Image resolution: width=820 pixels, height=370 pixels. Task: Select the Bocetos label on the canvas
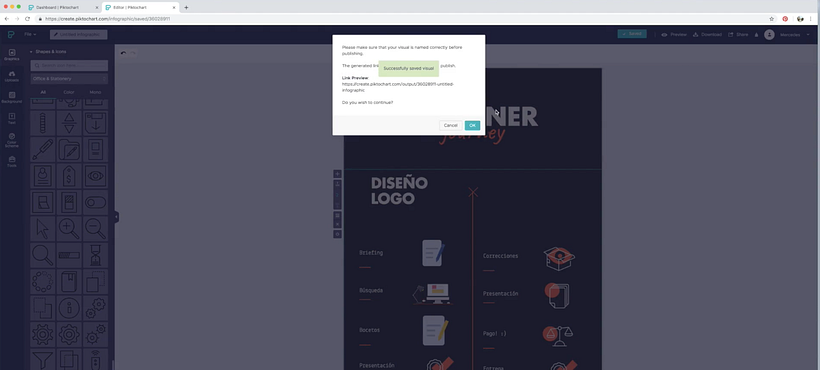369,330
